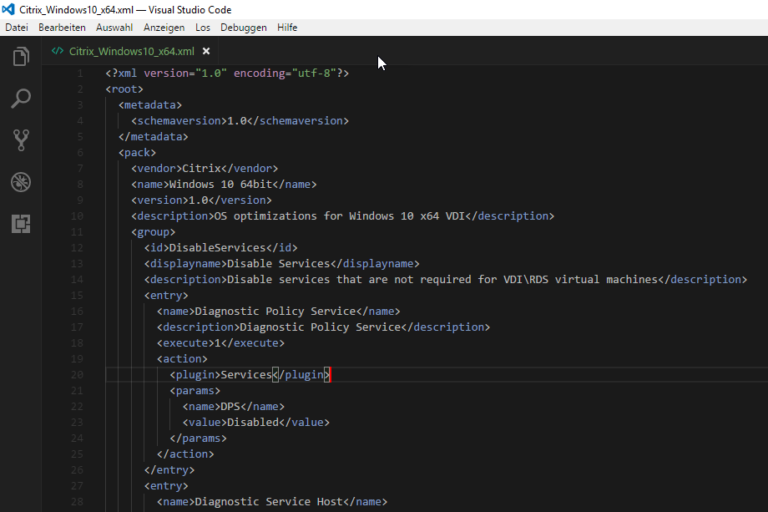This screenshot has width=768, height=512.
Task: Close the Citrix_Windows10_x64.xml tab
Action: 206,51
